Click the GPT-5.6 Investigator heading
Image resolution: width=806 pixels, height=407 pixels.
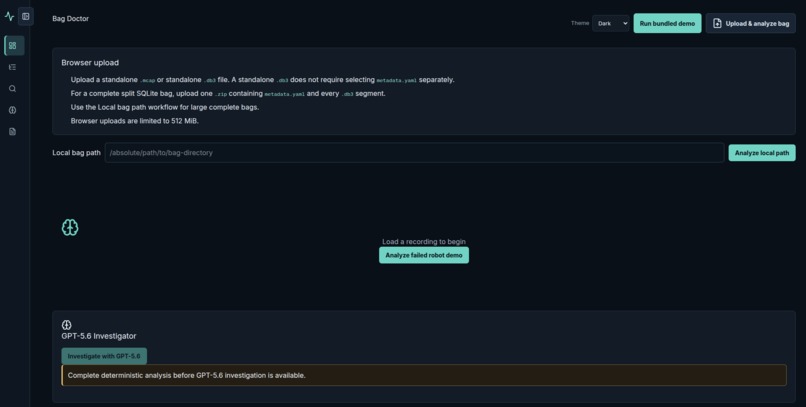coord(99,336)
